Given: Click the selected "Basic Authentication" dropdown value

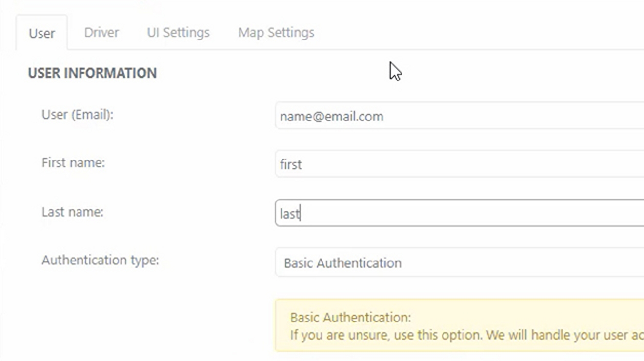Looking at the screenshot, I should tap(342, 263).
